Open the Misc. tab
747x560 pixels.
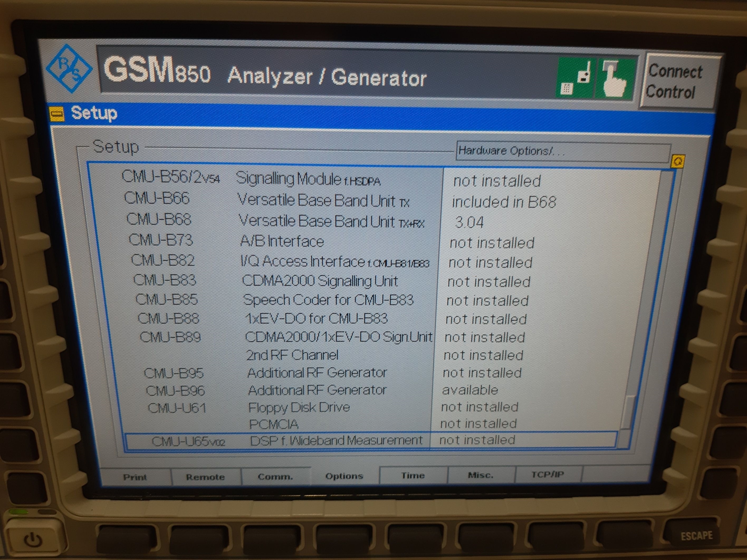481,475
